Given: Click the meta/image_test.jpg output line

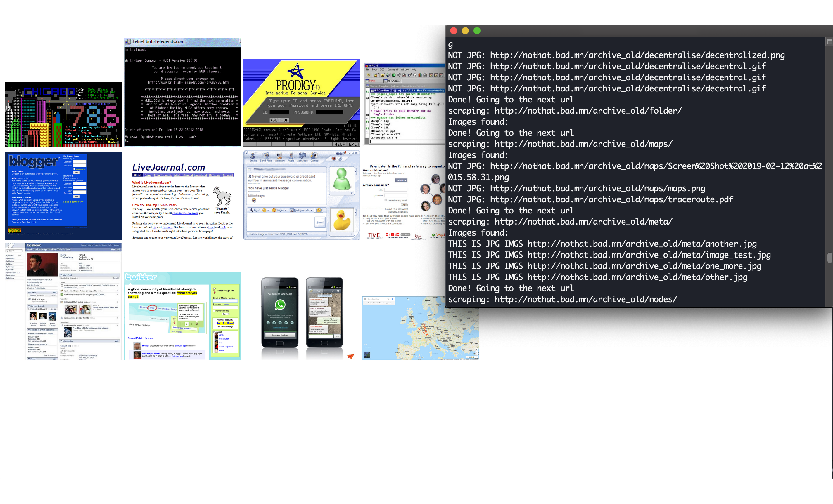Looking at the screenshot, I should [x=609, y=255].
